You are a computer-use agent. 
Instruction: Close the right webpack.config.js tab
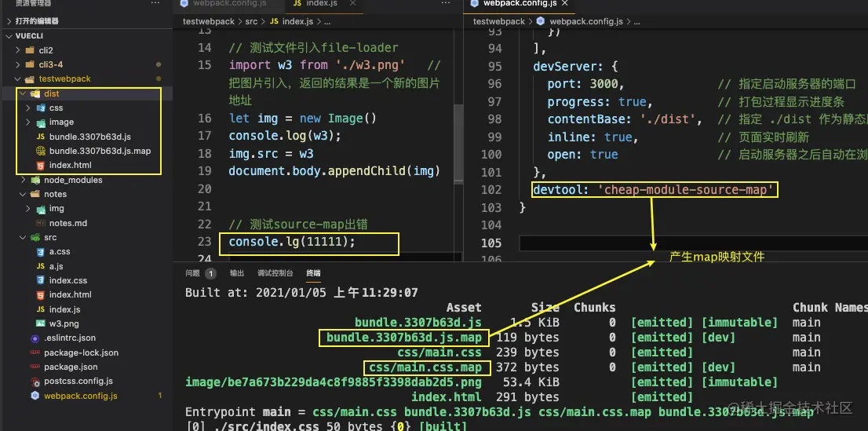[564, 3]
